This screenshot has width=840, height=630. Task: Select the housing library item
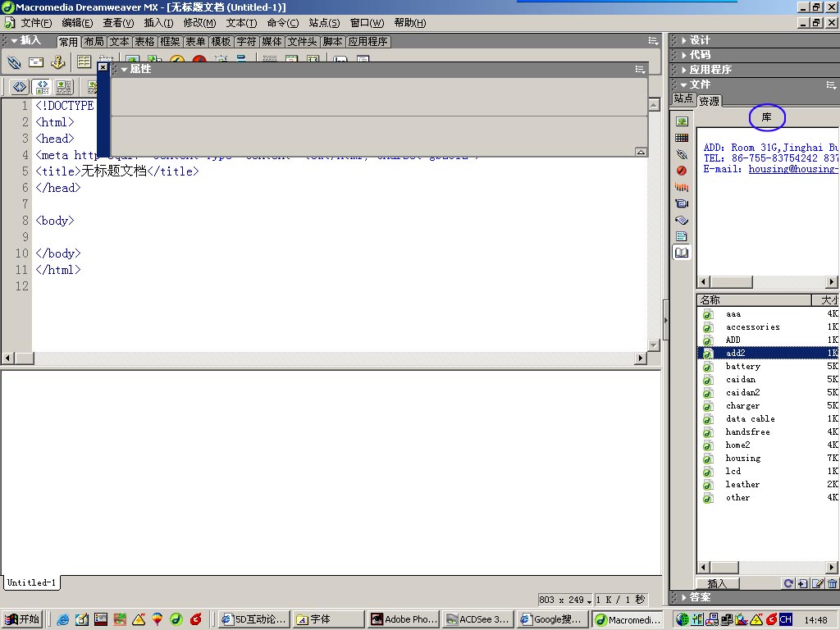(742, 459)
